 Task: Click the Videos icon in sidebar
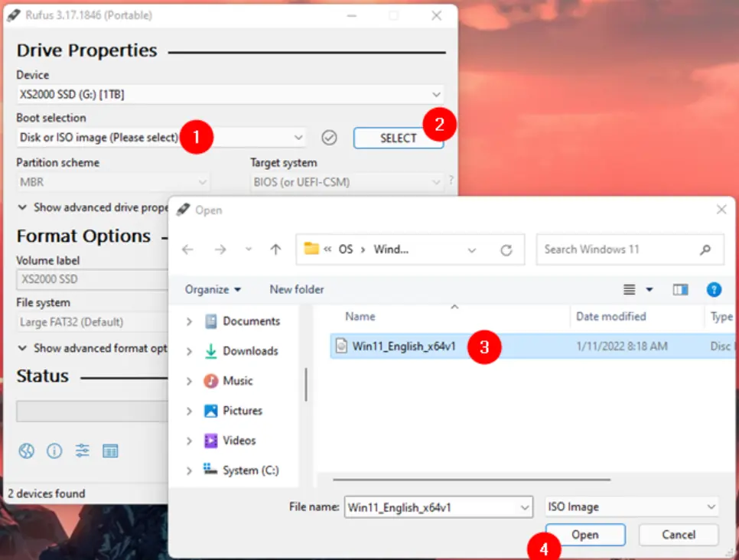click(210, 440)
